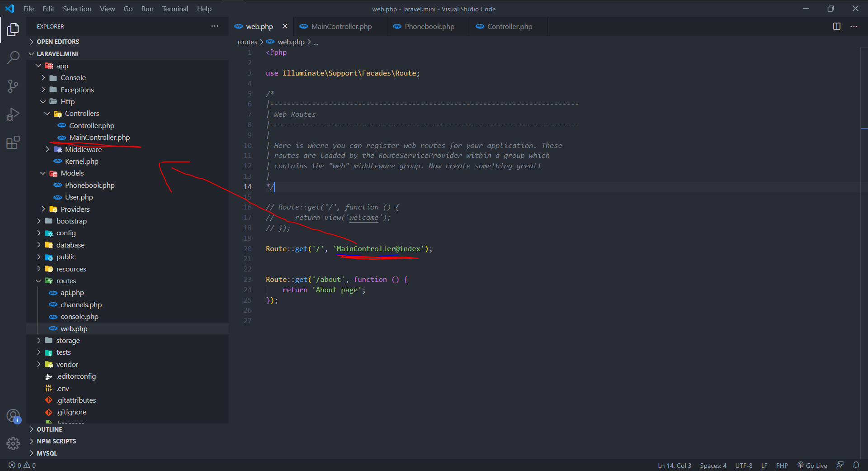Open Kernel.php in the explorer
This screenshot has height=471, width=868.
81,162
